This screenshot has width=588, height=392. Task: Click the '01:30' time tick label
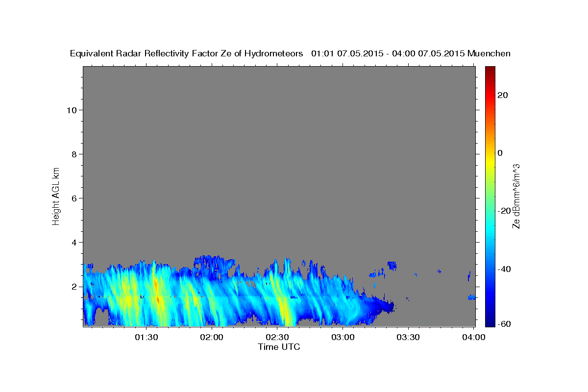[x=147, y=337]
